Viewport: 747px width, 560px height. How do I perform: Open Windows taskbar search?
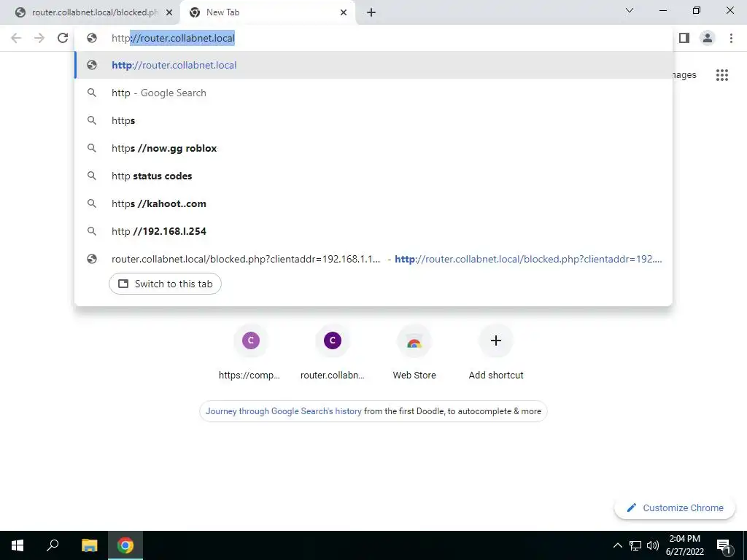tap(53, 545)
